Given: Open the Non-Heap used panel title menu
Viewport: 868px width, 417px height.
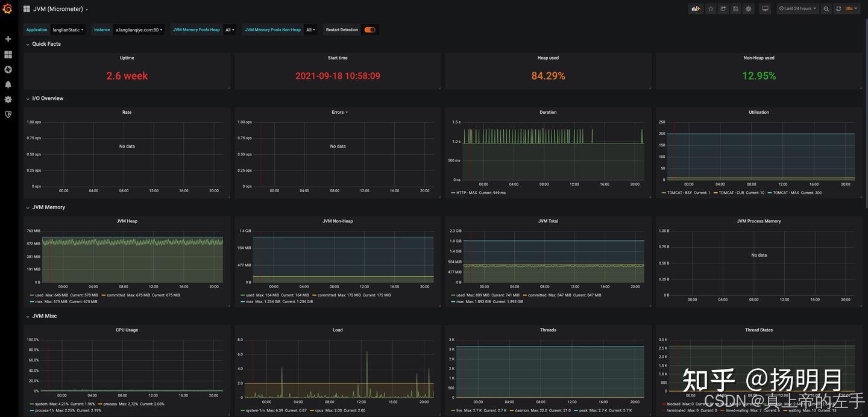Looking at the screenshot, I should click(x=759, y=58).
